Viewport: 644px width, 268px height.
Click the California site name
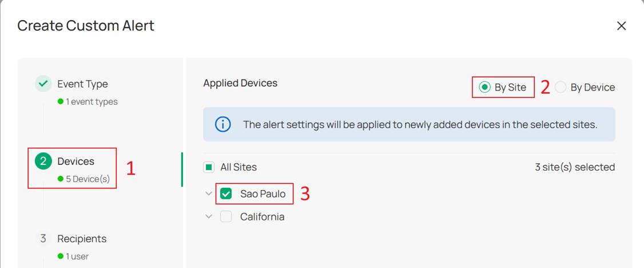point(262,216)
